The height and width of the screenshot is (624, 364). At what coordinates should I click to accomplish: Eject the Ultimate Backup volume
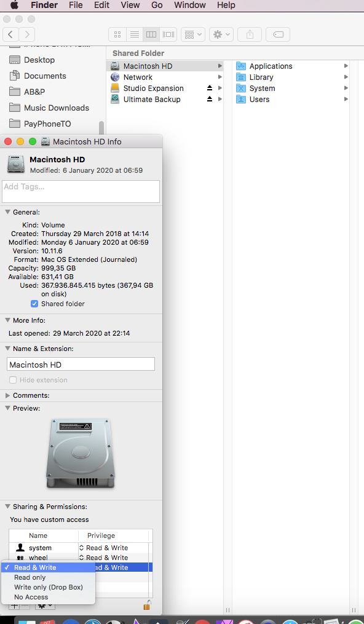(x=210, y=100)
